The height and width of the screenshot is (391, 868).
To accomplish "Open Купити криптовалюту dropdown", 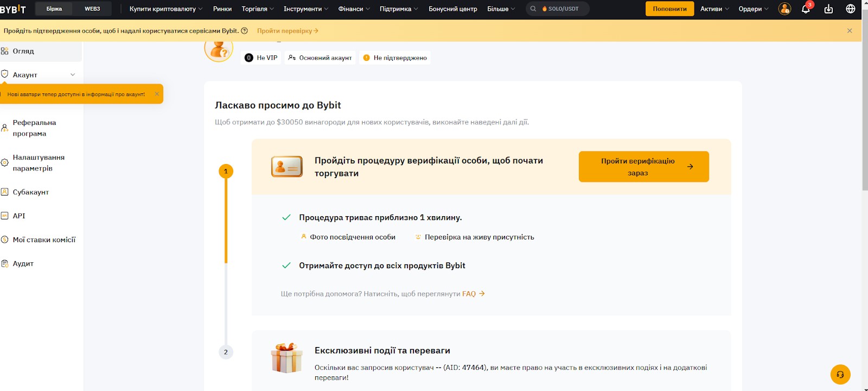I will tap(166, 9).
